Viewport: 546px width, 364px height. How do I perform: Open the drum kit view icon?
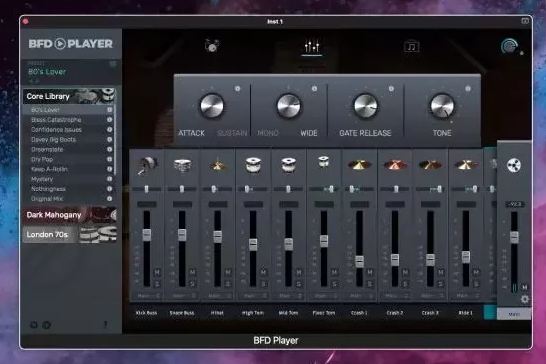pyautogui.click(x=211, y=46)
